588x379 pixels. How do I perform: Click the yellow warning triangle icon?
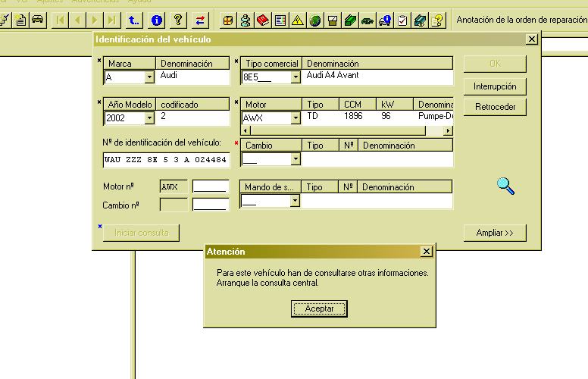[298, 20]
